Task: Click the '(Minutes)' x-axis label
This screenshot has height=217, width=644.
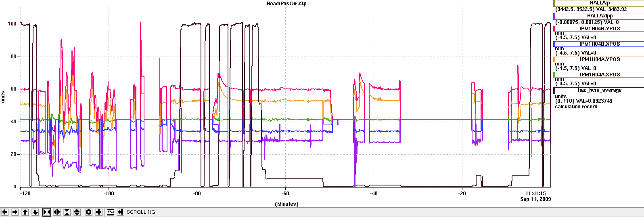Action: pos(286,204)
